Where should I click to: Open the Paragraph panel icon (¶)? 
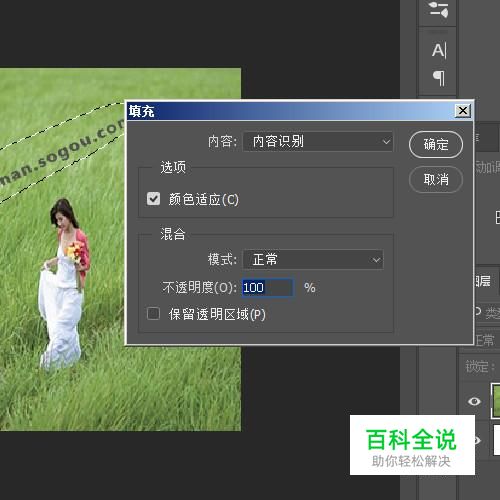click(439, 78)
